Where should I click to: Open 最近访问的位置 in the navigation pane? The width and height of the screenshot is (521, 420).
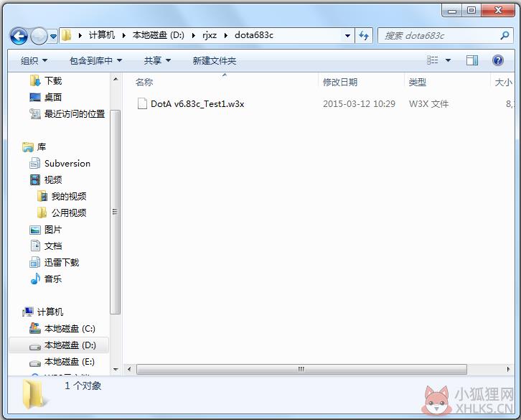tap(75, 113)
